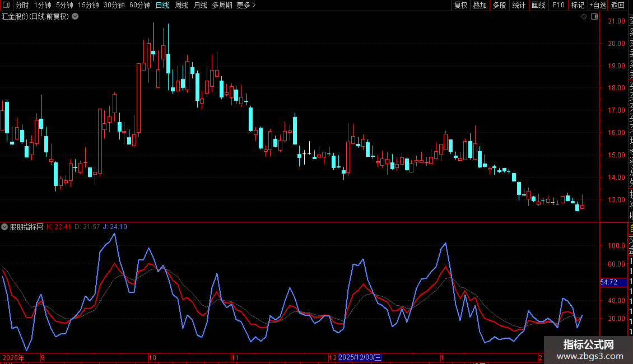Click the 100.0 indicator axis label

pos(616,245)
